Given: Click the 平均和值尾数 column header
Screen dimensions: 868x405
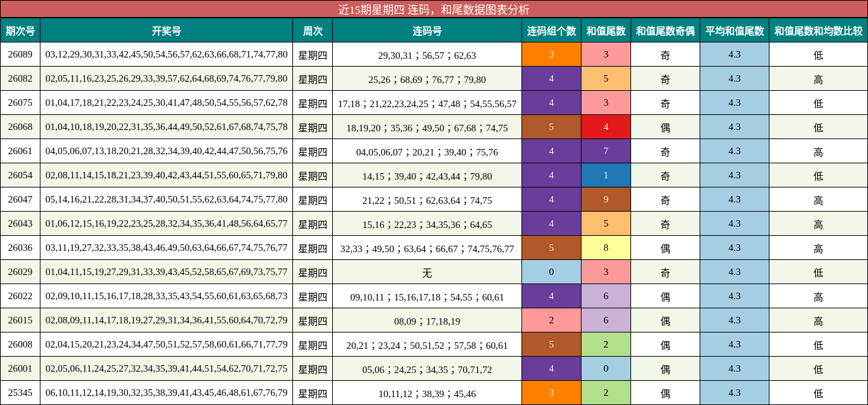Looking at the screenshot, I should click(734, 31).
